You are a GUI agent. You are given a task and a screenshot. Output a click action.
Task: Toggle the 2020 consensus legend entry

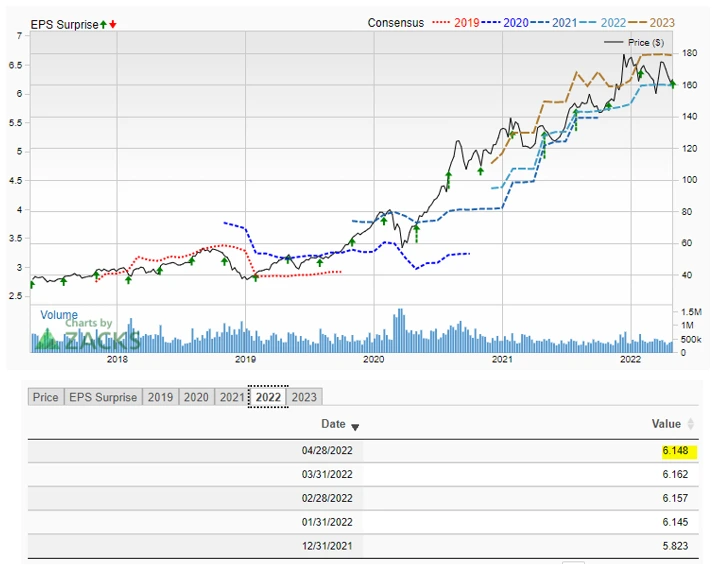505,23
